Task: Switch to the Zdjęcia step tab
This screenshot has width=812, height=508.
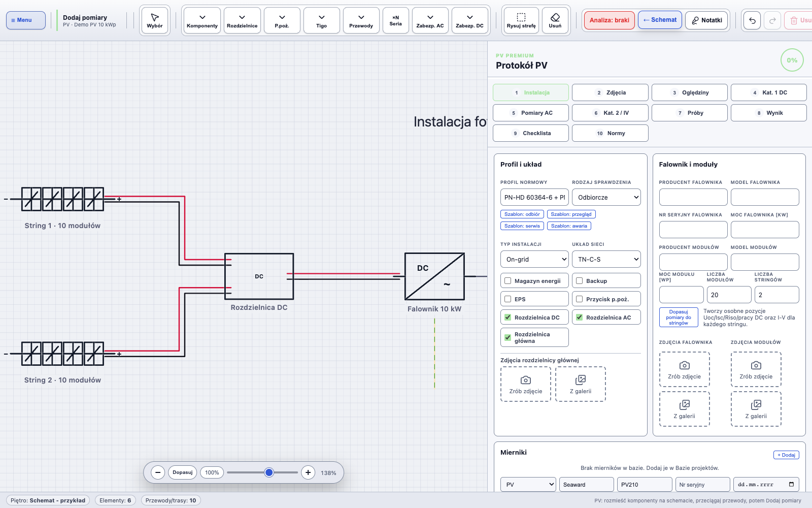Action: point(610,92)
